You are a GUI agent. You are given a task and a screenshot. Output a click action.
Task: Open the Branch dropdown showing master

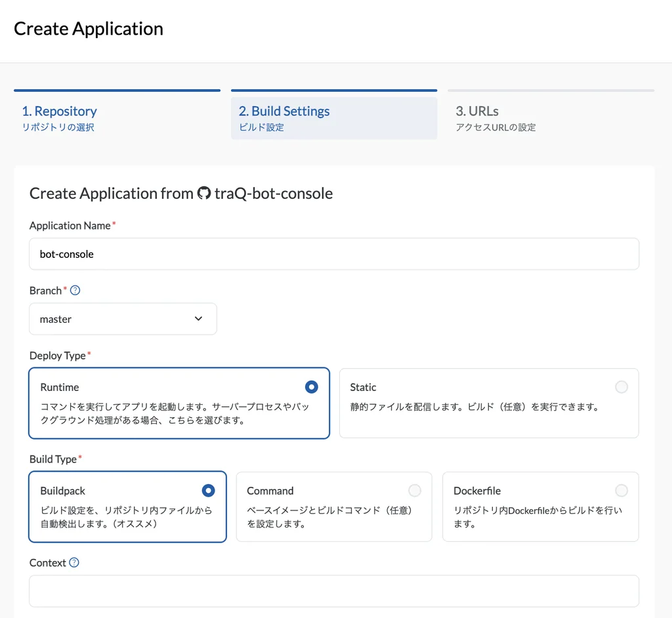(123, 319)
